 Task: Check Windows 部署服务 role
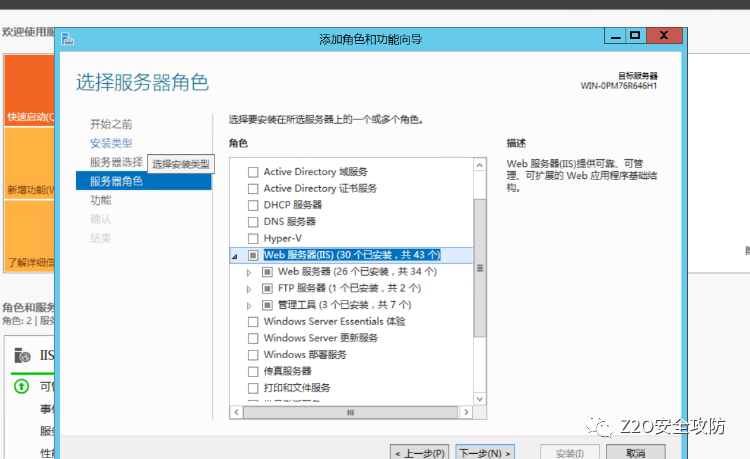(253, 355)
